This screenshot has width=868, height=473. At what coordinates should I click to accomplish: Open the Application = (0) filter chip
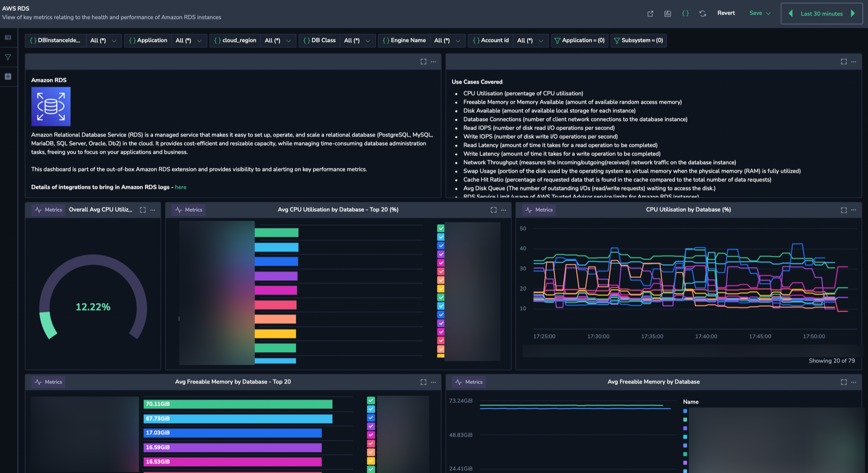[579, 40]
